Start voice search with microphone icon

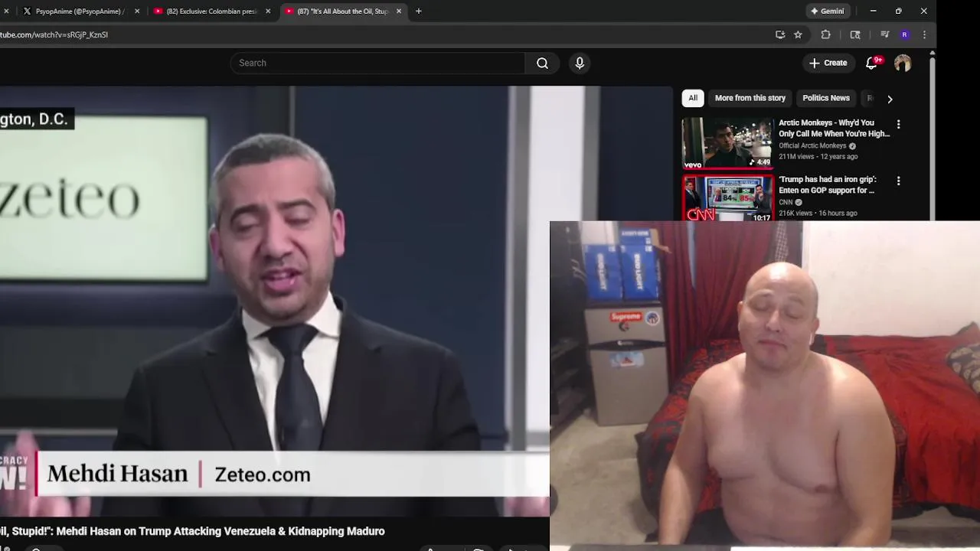(580, 63)
